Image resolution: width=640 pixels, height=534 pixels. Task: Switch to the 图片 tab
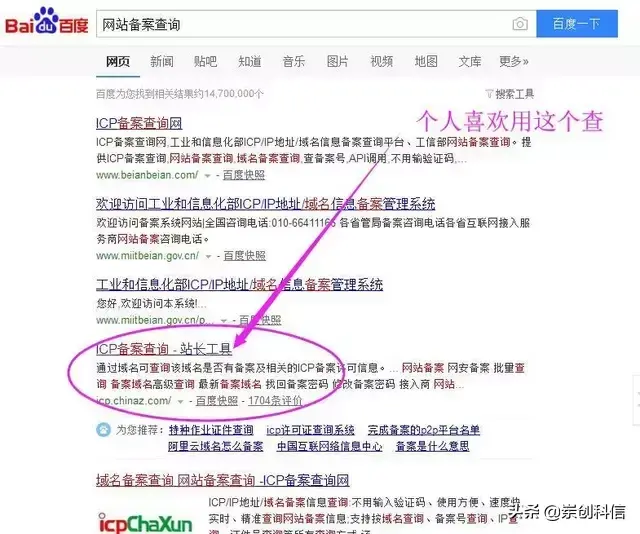click(338, 62)
